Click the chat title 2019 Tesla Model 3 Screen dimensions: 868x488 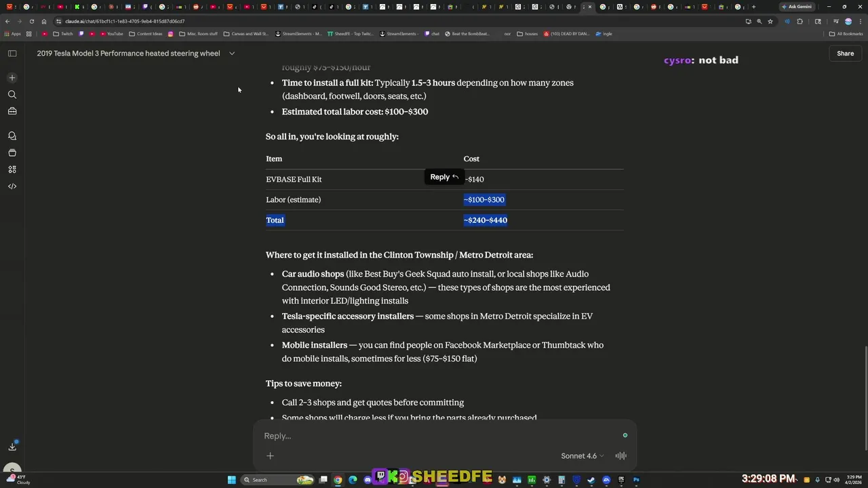tap(128, 53)
